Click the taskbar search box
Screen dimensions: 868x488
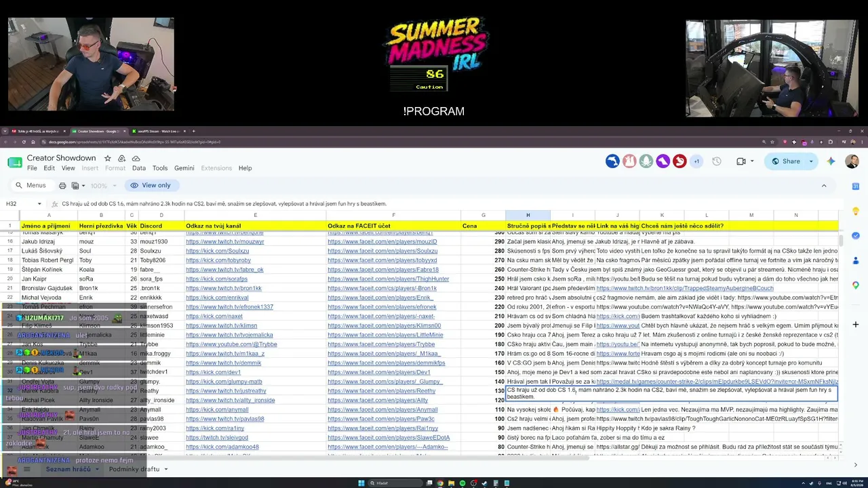point(394,483)
